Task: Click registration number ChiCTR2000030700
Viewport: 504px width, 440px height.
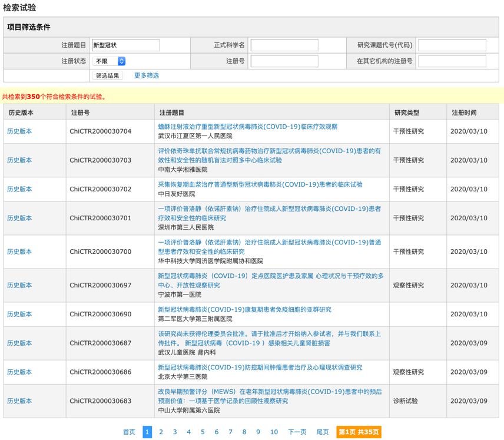Action: (x=100, y=252)
